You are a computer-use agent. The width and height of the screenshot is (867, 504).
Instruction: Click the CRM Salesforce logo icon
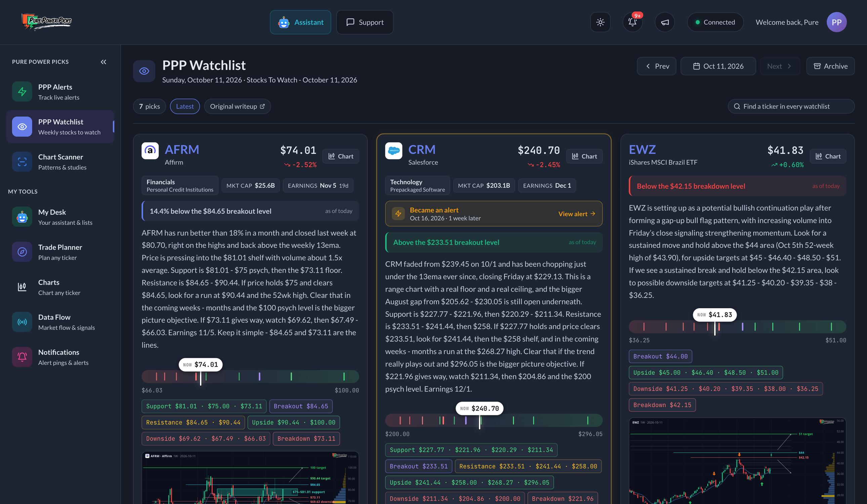(394, 151)
